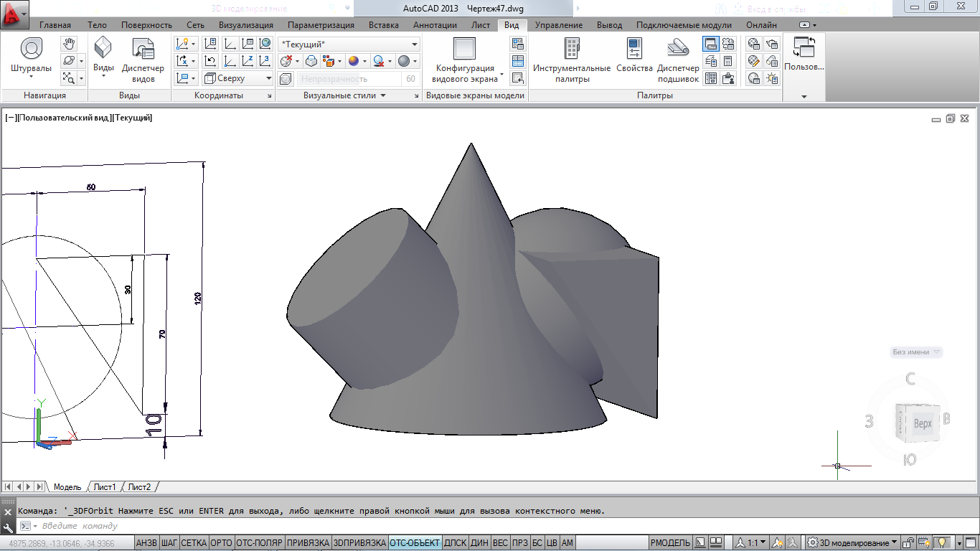Switch to the Главная ribbon tab

[x=55, y=25]
